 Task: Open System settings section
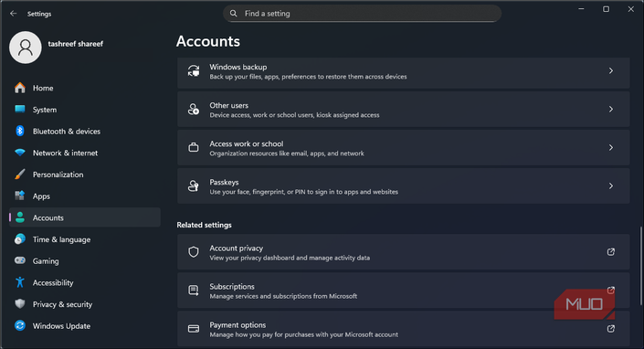point(85,110)
